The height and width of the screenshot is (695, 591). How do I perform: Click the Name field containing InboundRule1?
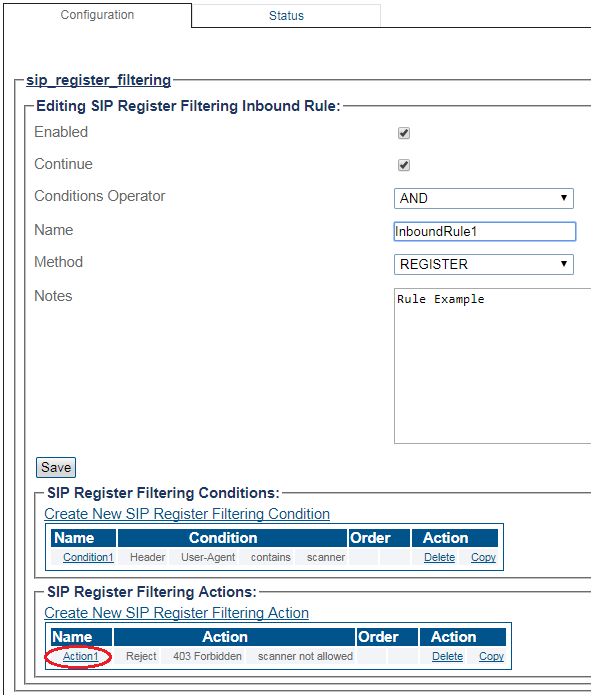485,231
